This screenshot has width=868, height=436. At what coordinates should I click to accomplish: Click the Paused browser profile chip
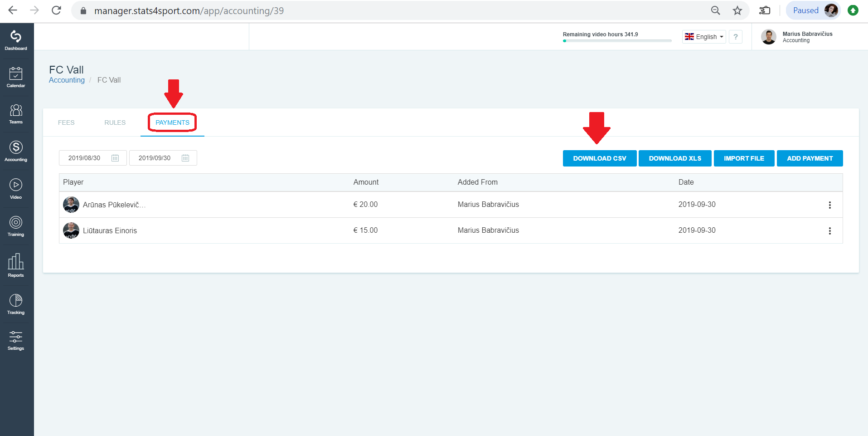pyautogui.click(x=814, y=10)
